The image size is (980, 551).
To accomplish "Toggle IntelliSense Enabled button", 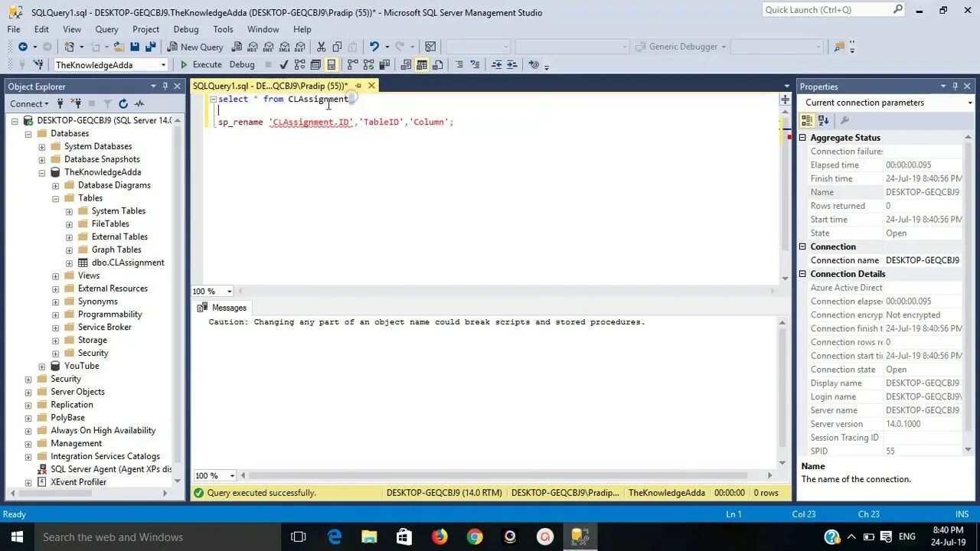I will pyautogui.click(x=331, y=64).
